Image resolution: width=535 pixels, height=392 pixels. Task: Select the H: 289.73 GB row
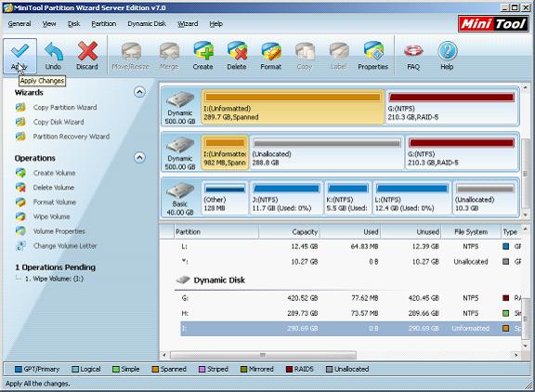point(351,313)
